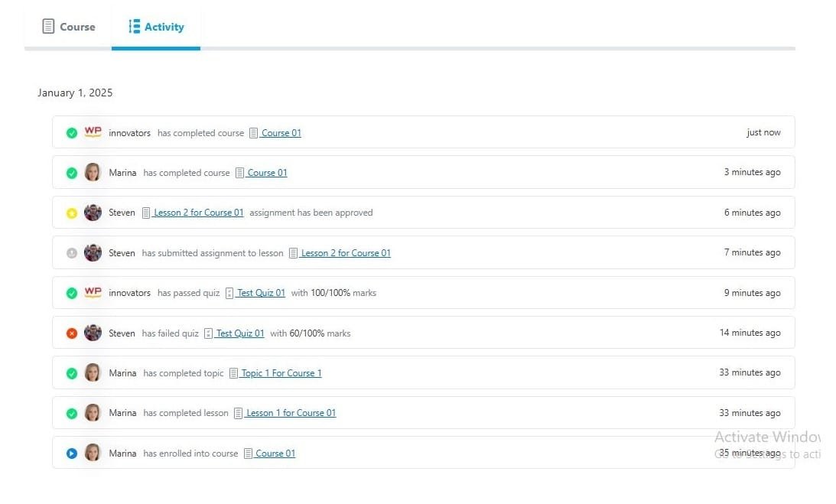Click "assignment has been approved" text

click(x=311, y=213)
